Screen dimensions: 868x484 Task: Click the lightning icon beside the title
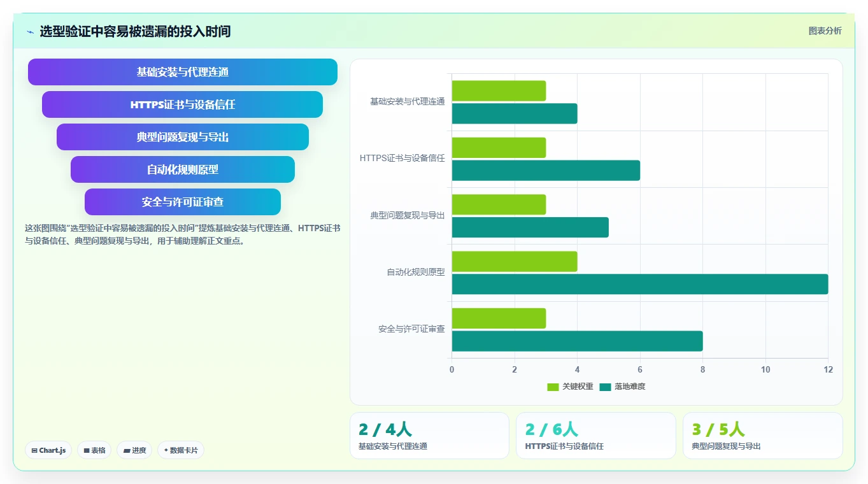(x=30, y=32)
